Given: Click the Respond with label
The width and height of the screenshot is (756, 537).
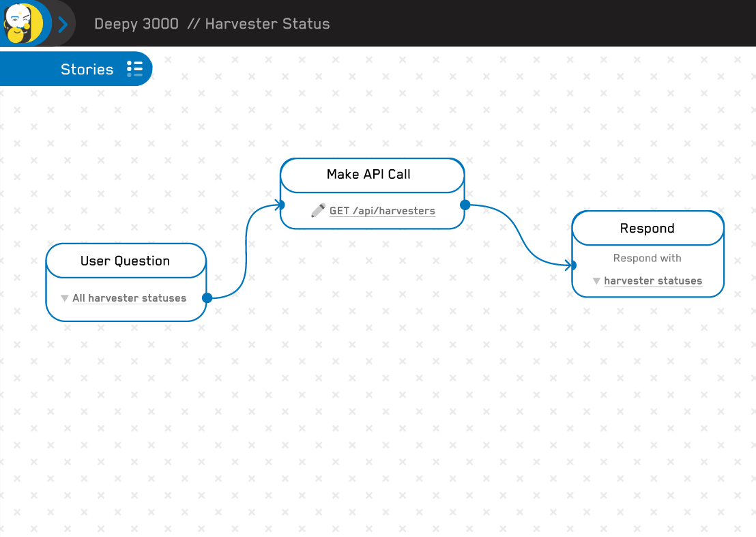Looking at the screenshot, I should click(647, 258).
